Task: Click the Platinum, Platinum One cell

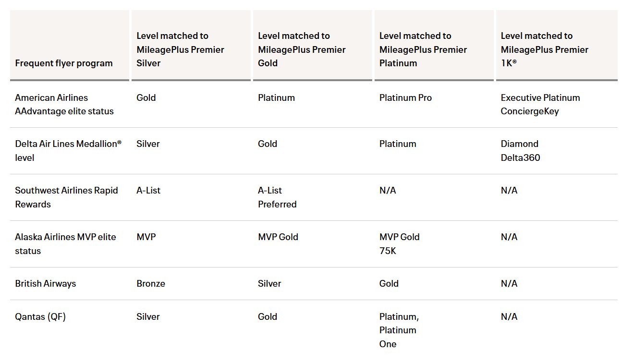Action: click(399, 330)
